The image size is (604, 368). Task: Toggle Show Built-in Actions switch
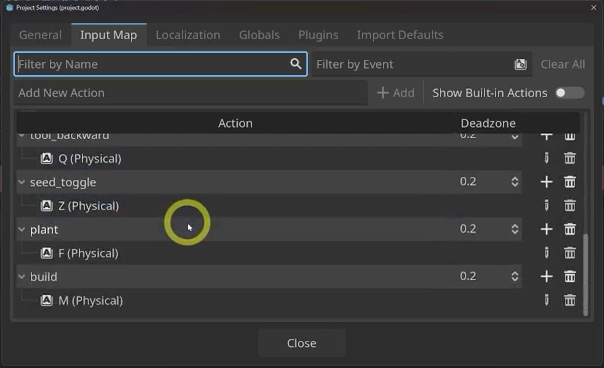tap(570, 93)
